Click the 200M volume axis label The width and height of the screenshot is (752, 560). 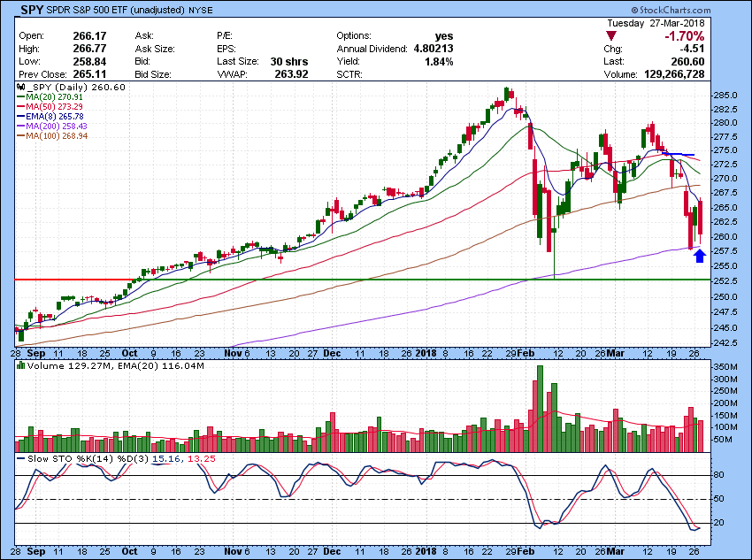(x=726, y=403)
